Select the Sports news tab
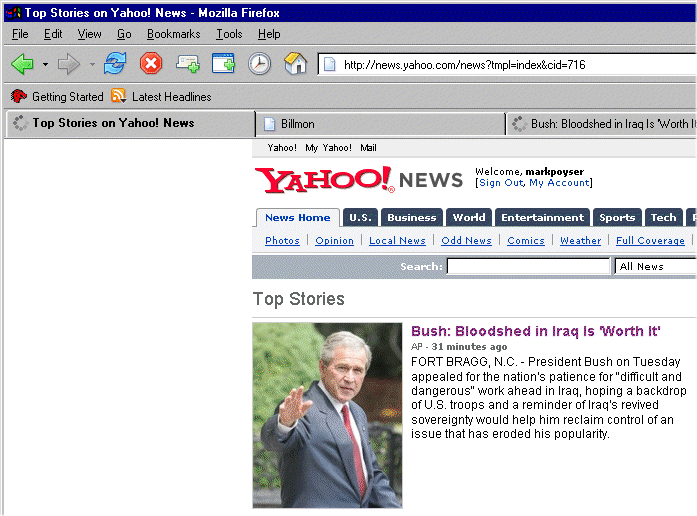Image resolution: width=697 pixels, height=516 pixels. [617, 218]
